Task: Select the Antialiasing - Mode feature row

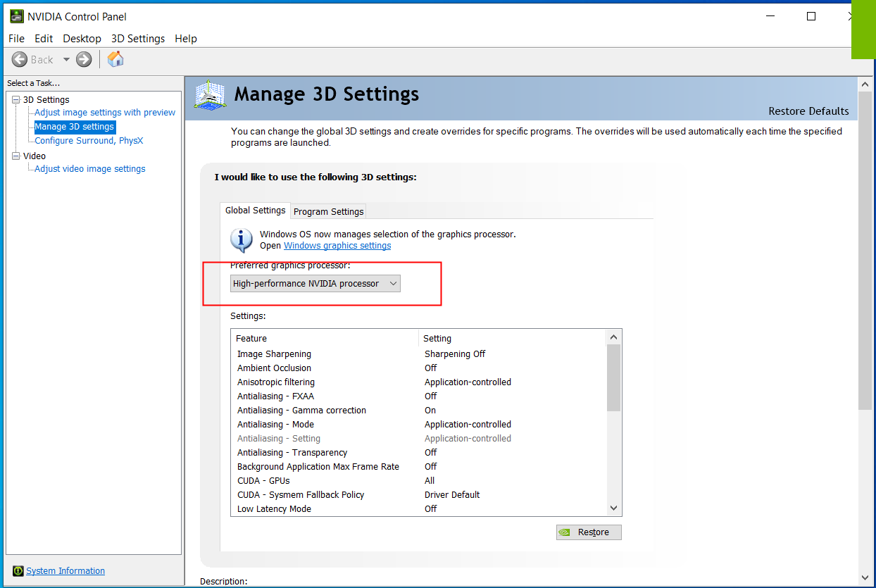Action: [418, 425]
